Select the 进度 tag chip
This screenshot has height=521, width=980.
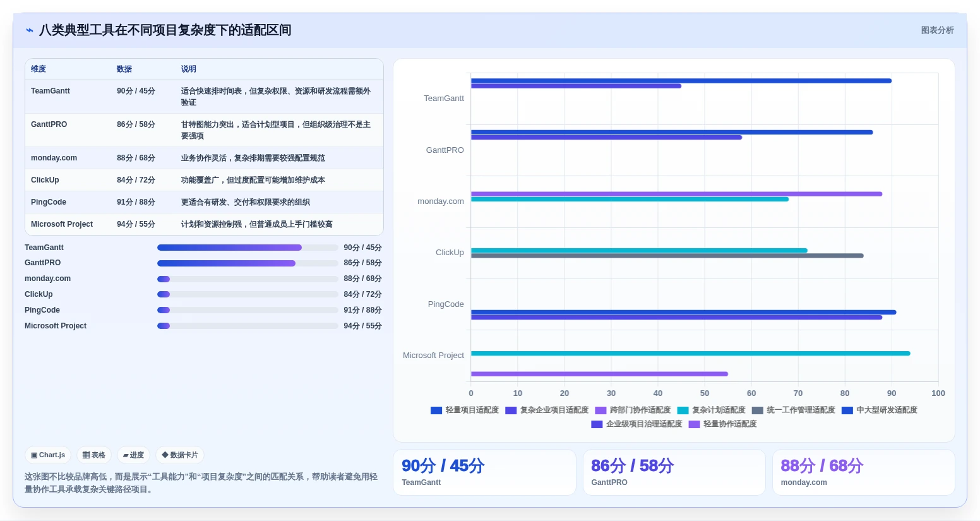coord(133,455)
